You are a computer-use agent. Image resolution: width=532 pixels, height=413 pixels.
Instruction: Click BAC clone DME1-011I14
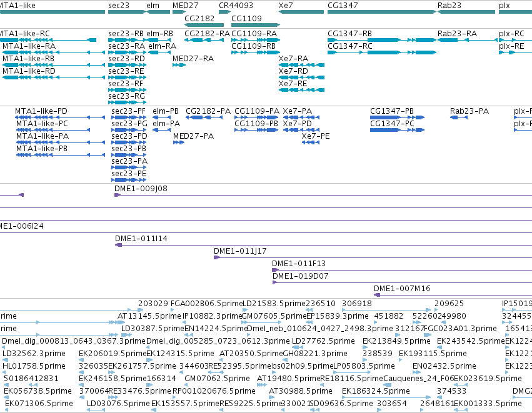coord(323,245)
